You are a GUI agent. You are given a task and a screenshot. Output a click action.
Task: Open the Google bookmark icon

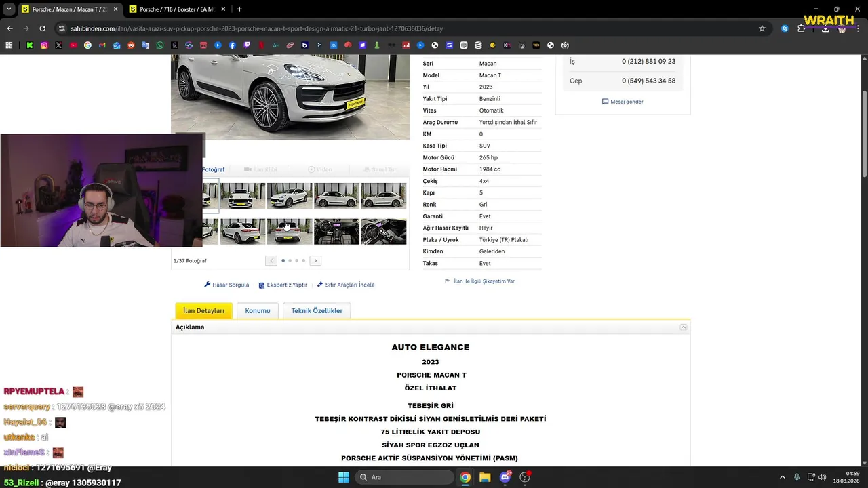coord(87,45)
